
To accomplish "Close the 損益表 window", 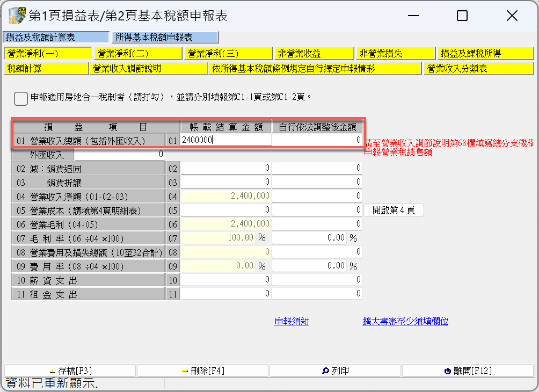I will [x=512, y=16].
